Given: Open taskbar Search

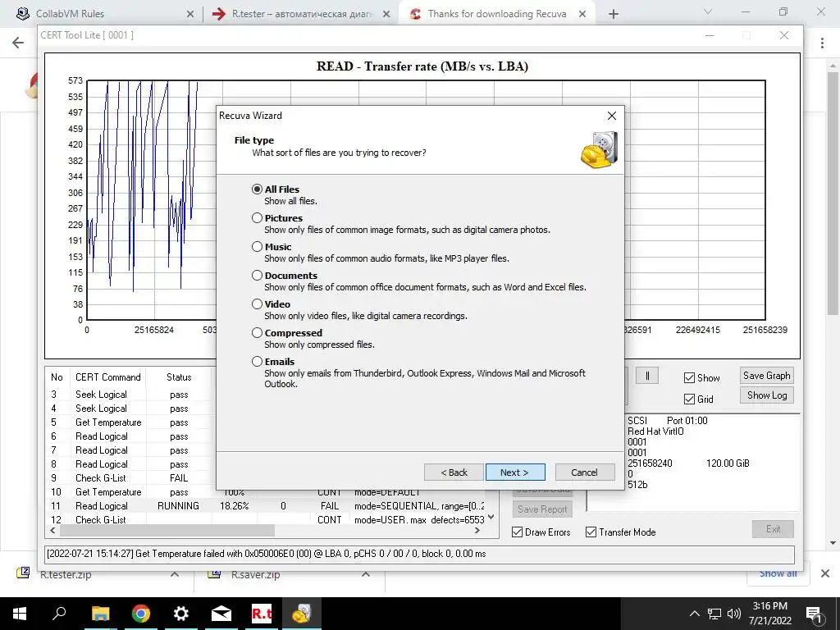Looking at the screenshot, I should click(59, 614).
